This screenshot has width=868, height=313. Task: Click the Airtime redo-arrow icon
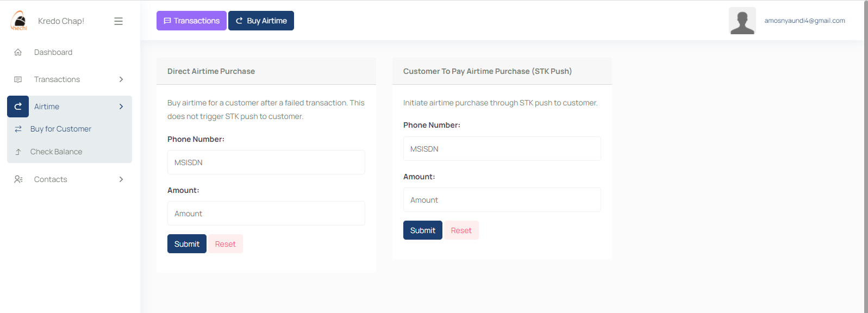[18, 107]
